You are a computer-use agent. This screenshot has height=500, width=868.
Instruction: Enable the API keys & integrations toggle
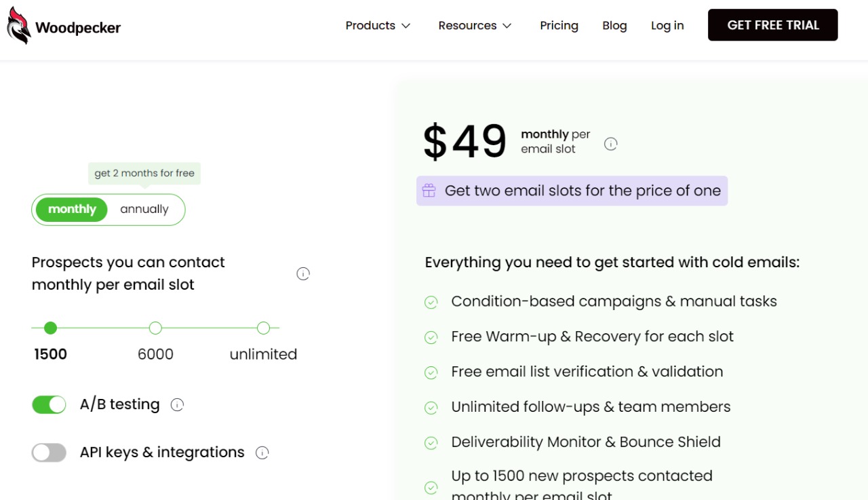pos(49,453)
